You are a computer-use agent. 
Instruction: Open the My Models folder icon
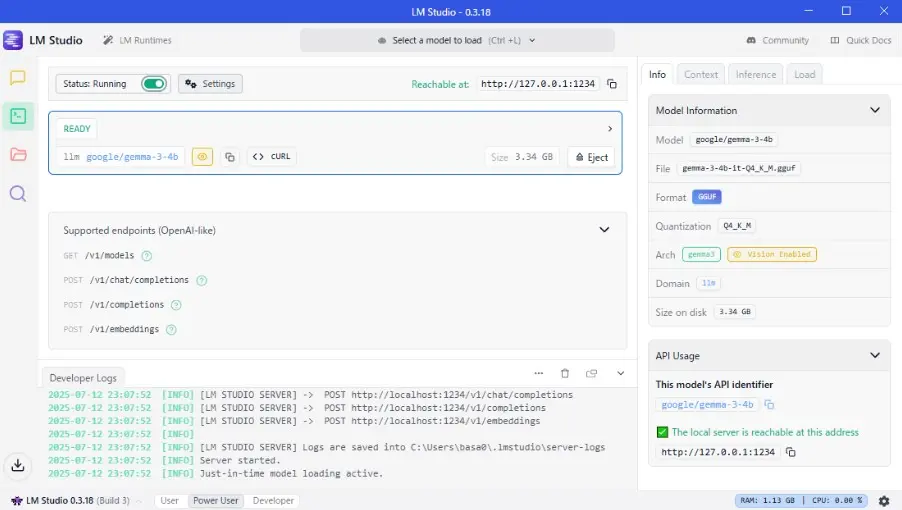[x=18, y=154]
